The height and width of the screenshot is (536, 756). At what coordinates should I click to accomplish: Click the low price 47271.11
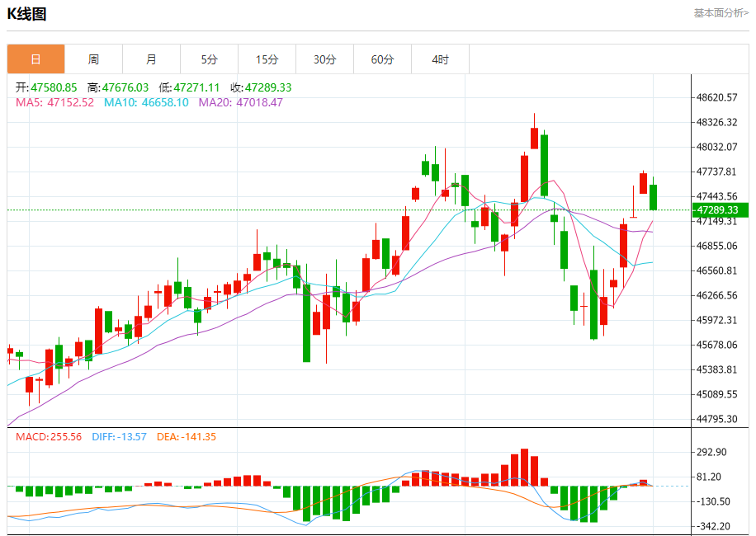point(196,87)
